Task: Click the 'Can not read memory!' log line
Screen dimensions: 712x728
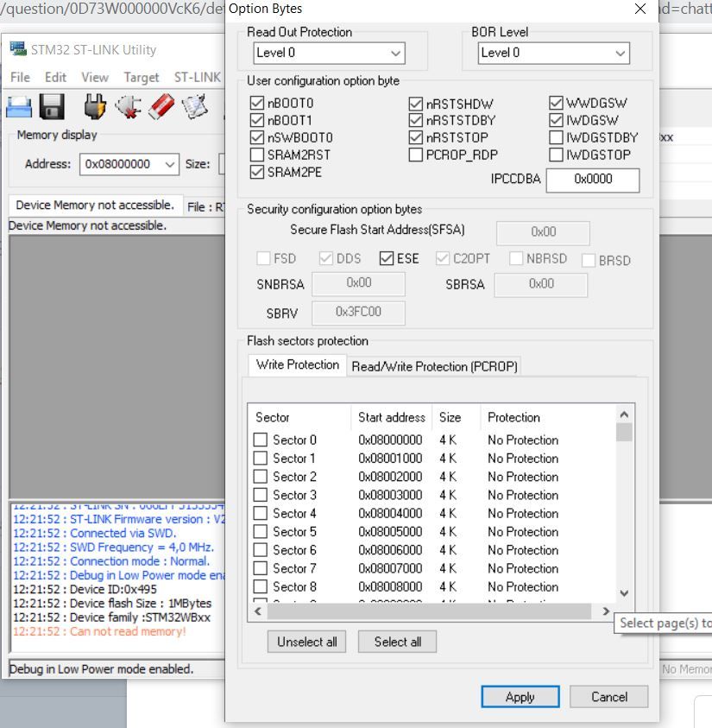Action: coord(100,631)
